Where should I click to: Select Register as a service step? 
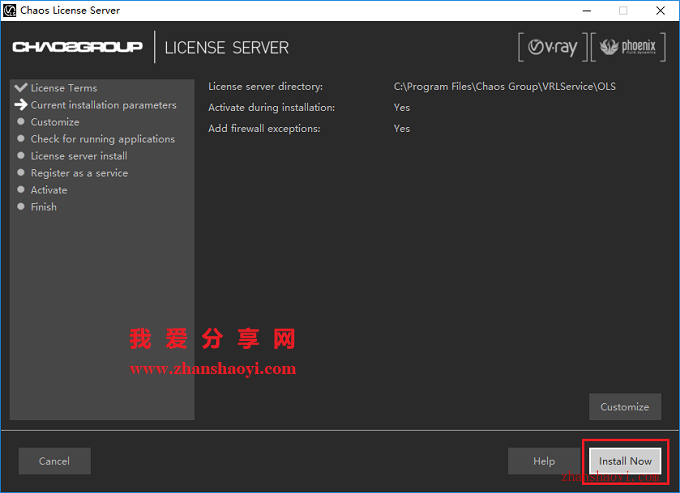click(x=79, y=173)
